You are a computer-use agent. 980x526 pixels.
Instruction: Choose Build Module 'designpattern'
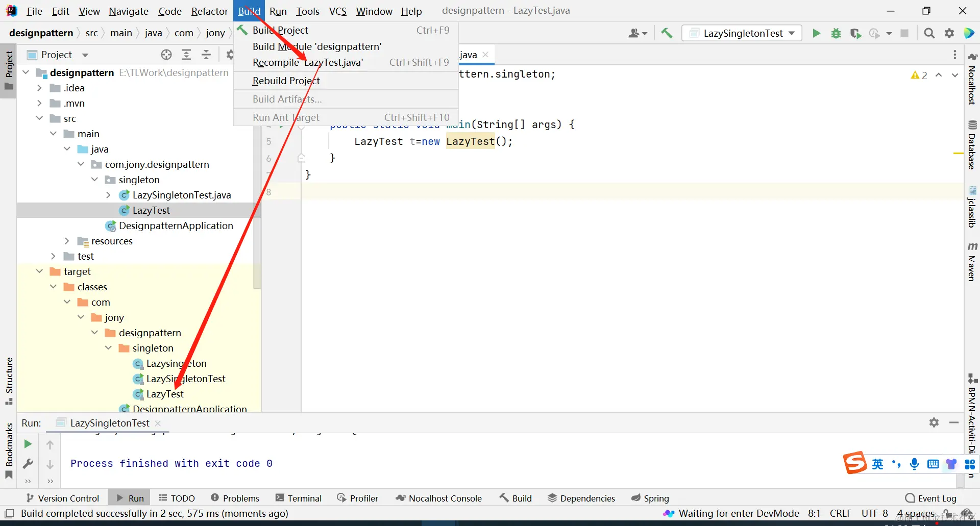pyautogui.click(x=346, y=46)
